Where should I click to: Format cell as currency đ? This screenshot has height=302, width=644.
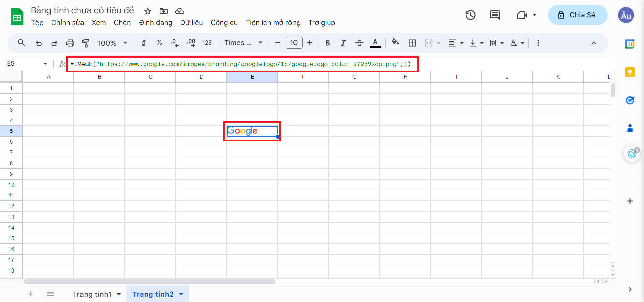pos(143,43)
